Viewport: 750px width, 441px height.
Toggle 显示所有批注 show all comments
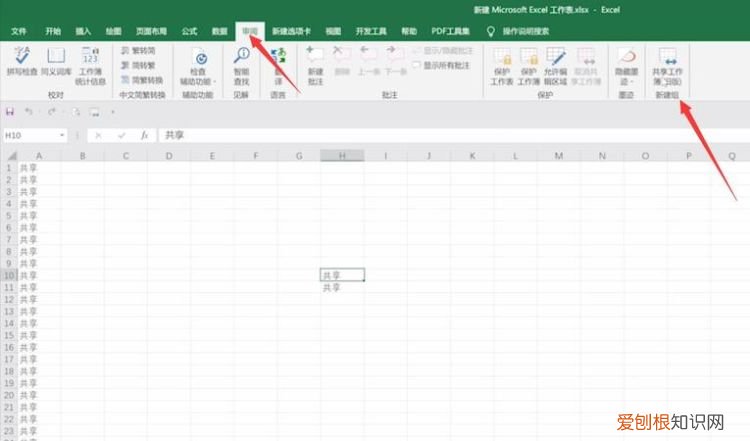(441, 65)
